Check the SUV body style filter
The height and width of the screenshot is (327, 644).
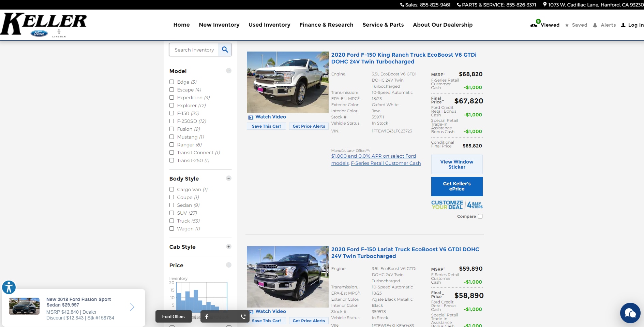coord(172,213)
